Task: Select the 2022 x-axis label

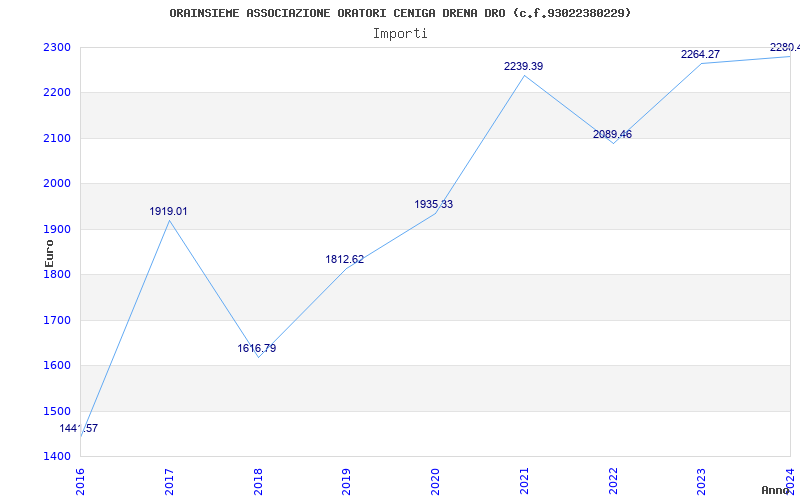Action: (613, 481)
